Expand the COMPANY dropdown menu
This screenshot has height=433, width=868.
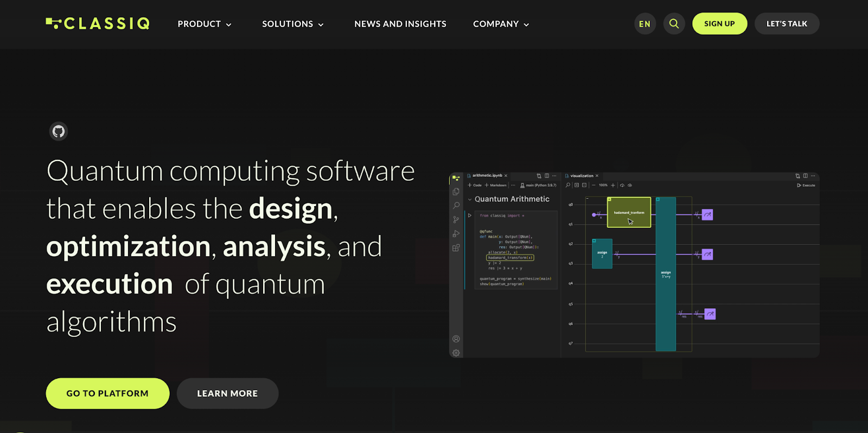pos(501,24)
